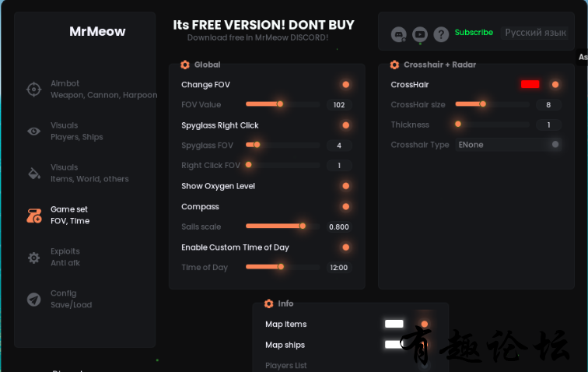
Task: Toggle the Change FOV option
Action: click(345, 85)
